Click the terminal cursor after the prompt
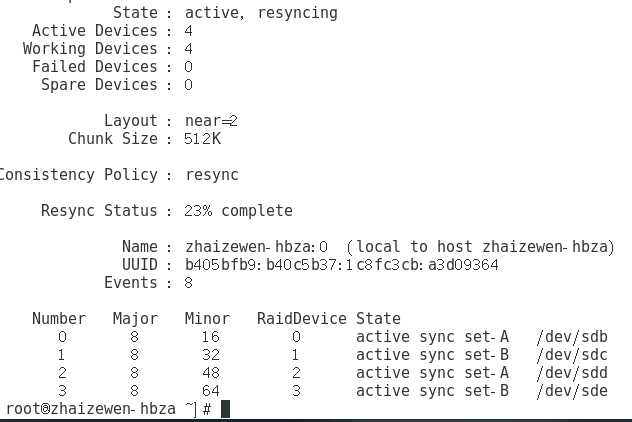 [x=226, y=409]
